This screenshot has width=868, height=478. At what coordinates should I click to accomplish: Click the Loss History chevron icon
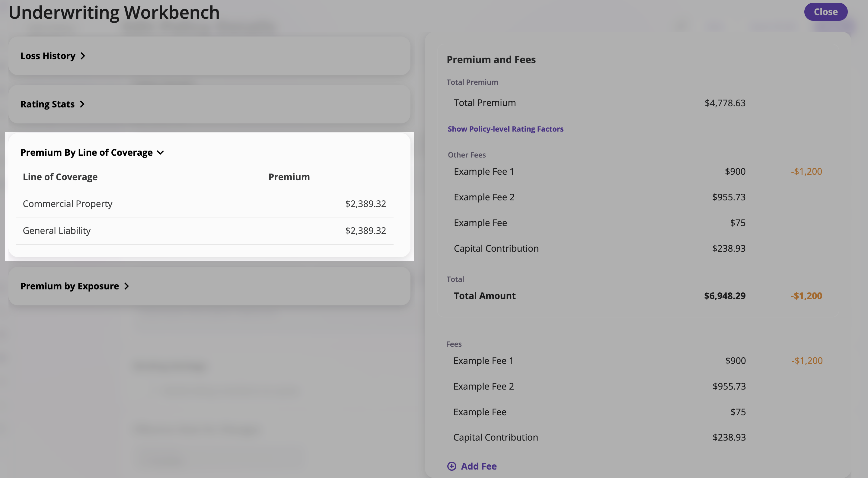(x=83, y=56)
